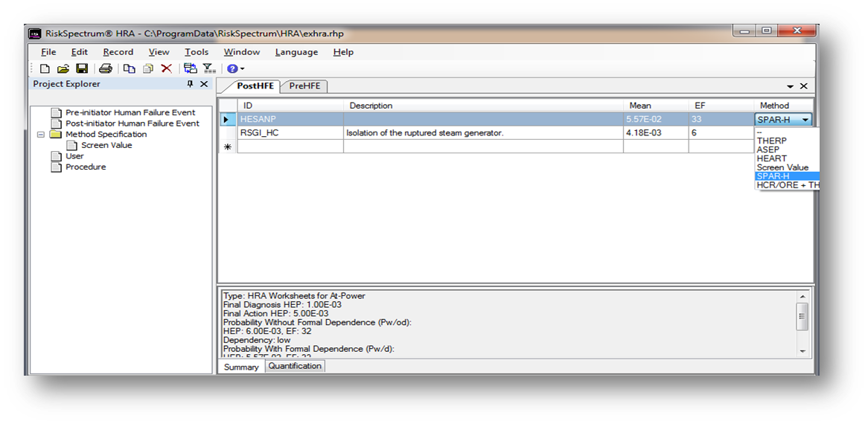Switch to the Quantification tab
The image size is (868, 424).
295,366
